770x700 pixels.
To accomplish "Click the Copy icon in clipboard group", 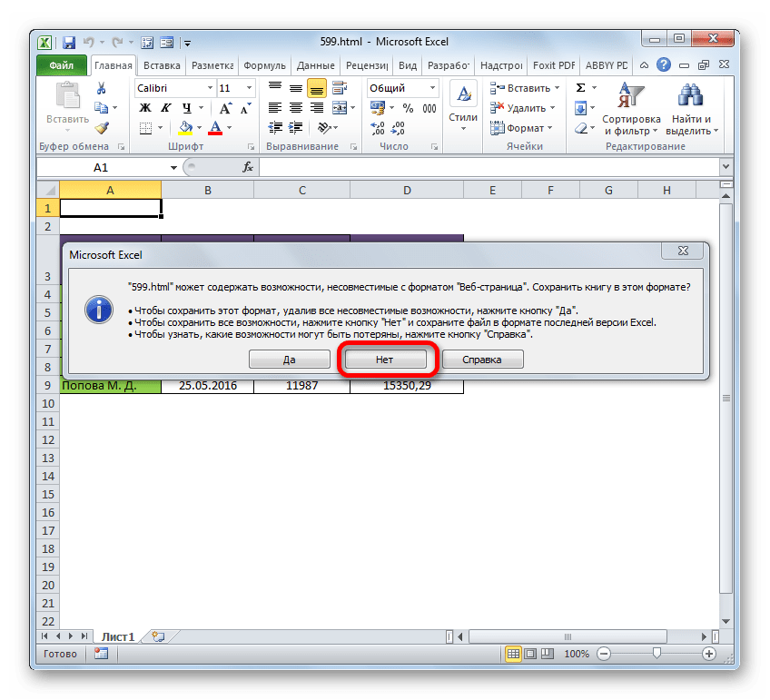I will pyautogui.click(x=101, y=108).
